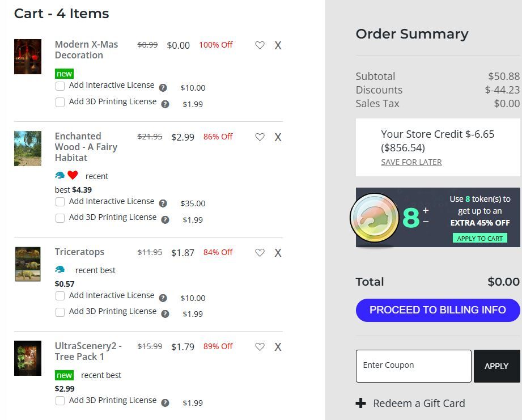Check Add Interactive License for Modern X-Mas Decoration
Viewport: 522px width, 420px height.
(x=60, y=86)
